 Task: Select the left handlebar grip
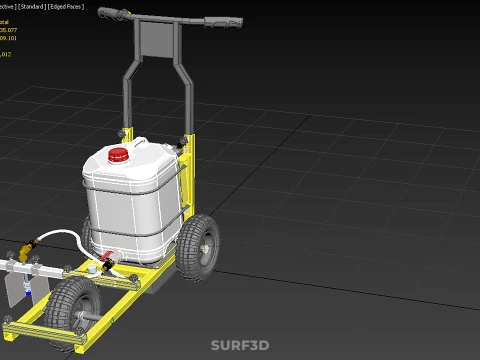click(113, 14)
